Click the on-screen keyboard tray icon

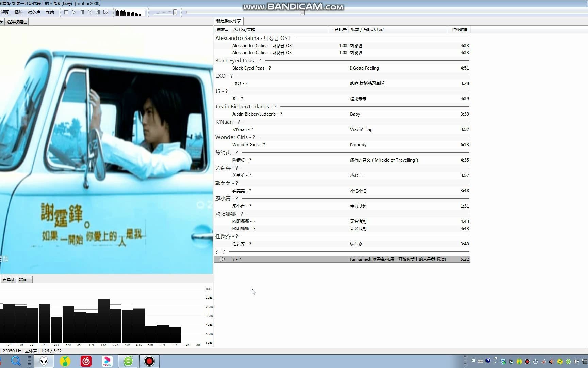pos(480,361)
